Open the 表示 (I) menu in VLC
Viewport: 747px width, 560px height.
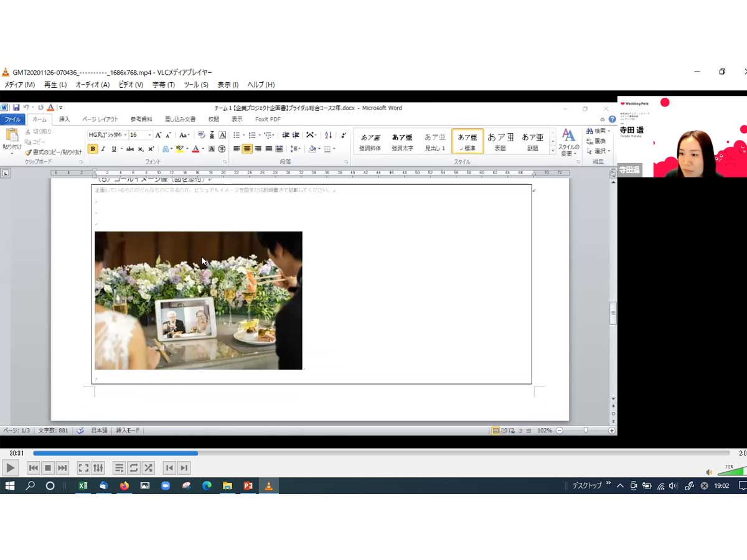pos(228,85)
